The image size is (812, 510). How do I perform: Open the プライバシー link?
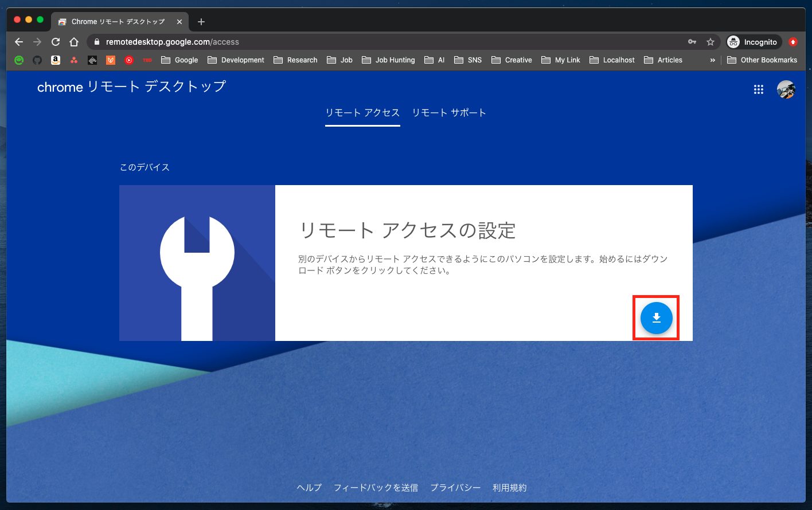click(455, 488)
